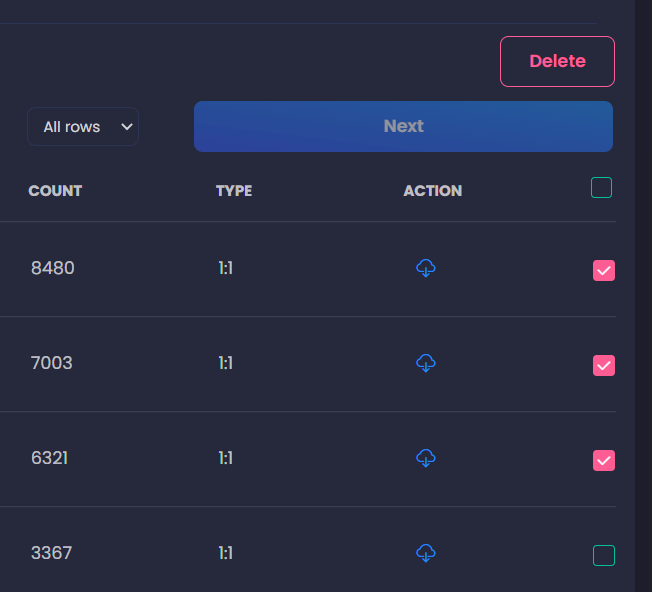The image size is (652, 592).
Task: Uncheck the checkbox for row 7003
Action: pyautogui.click(x=604, y=365)
